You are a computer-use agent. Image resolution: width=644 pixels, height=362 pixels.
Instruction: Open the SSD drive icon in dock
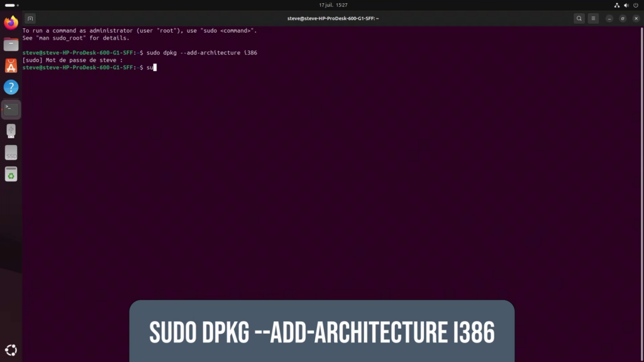point(11,153)
